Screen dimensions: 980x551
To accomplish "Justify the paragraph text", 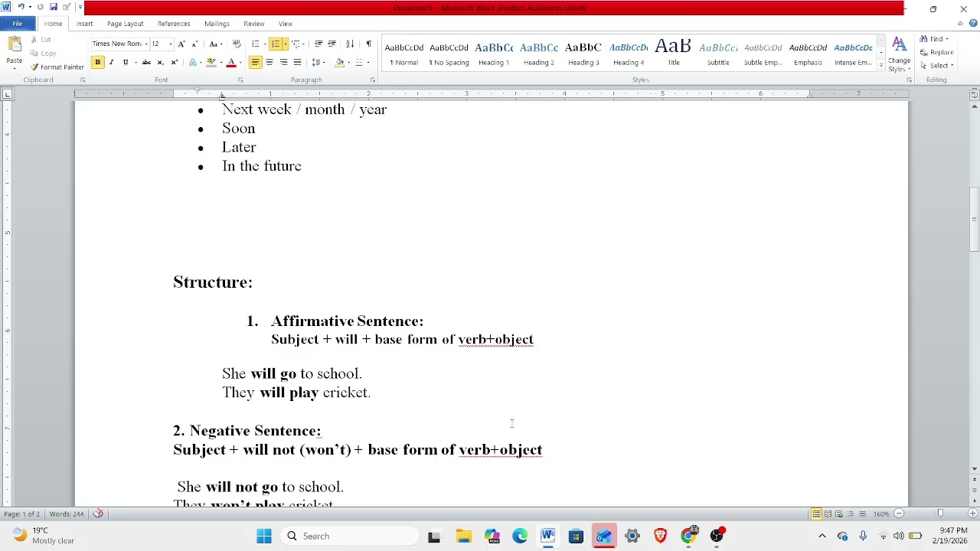I will click(x=297, y=62).
